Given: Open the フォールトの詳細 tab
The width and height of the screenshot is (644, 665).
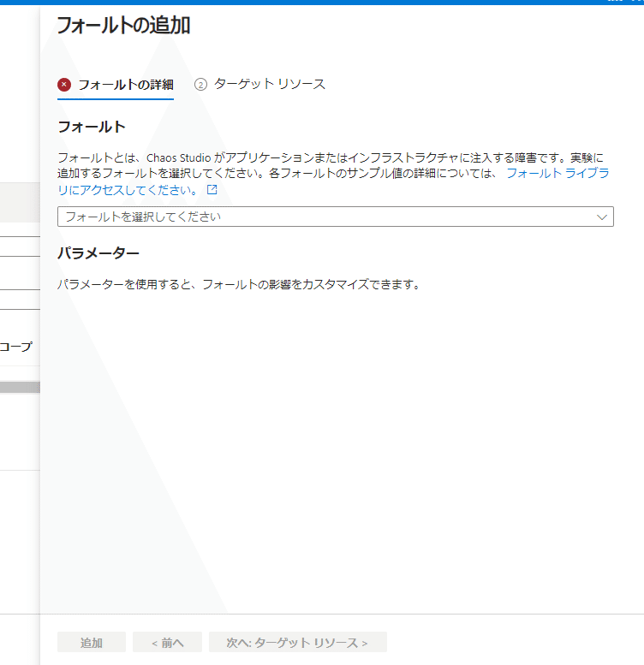Looking at the screenshot, I should point(116,85).
